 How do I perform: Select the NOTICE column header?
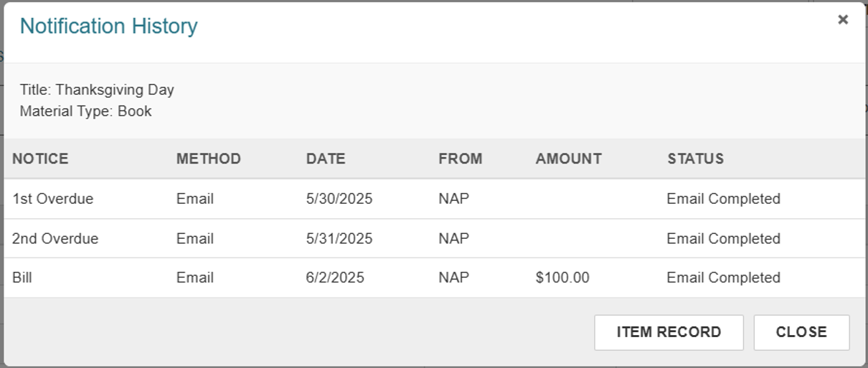(x=40, y=159)
